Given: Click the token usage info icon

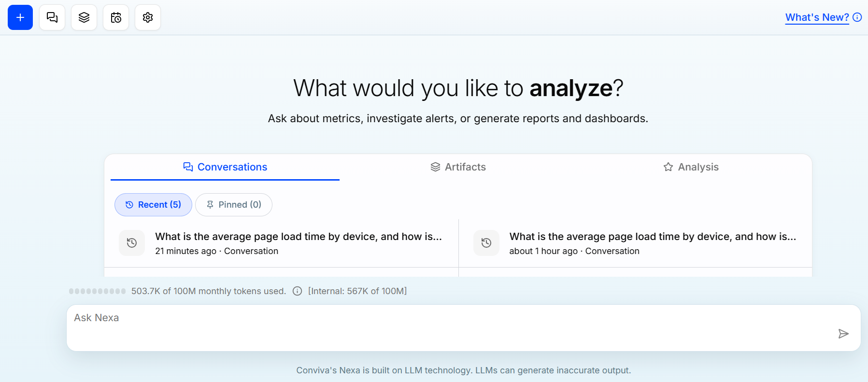Looking at the screenshot, I should pyautogui.click(x=298, y=291).
